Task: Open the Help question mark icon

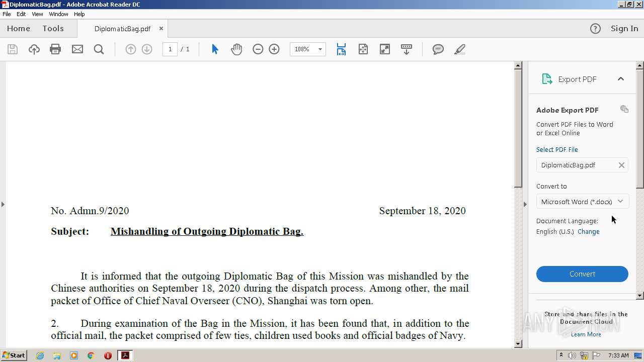Action: (x=595, y=29)
